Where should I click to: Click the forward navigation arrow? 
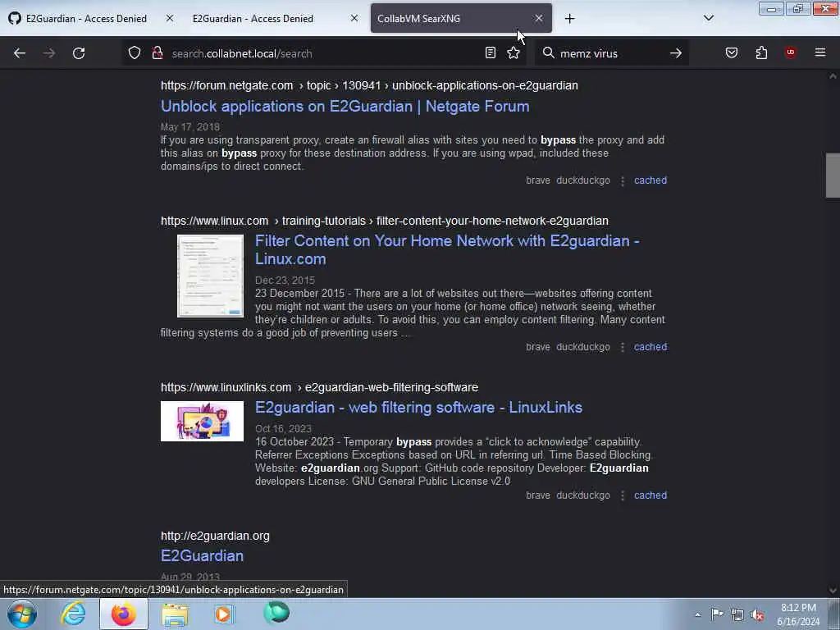point(48,53)
